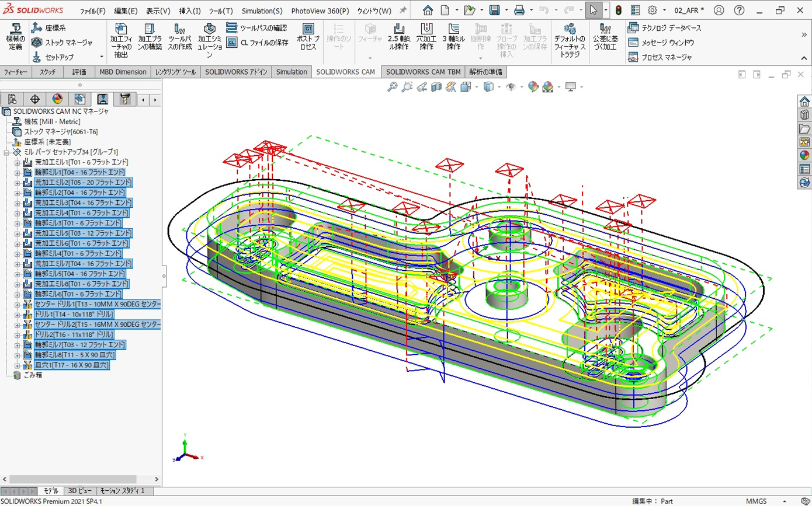This screenshot has width=812, height=506.
Task: Open the dropdown arrow beside the Print icon
Action: pos(531,10)
